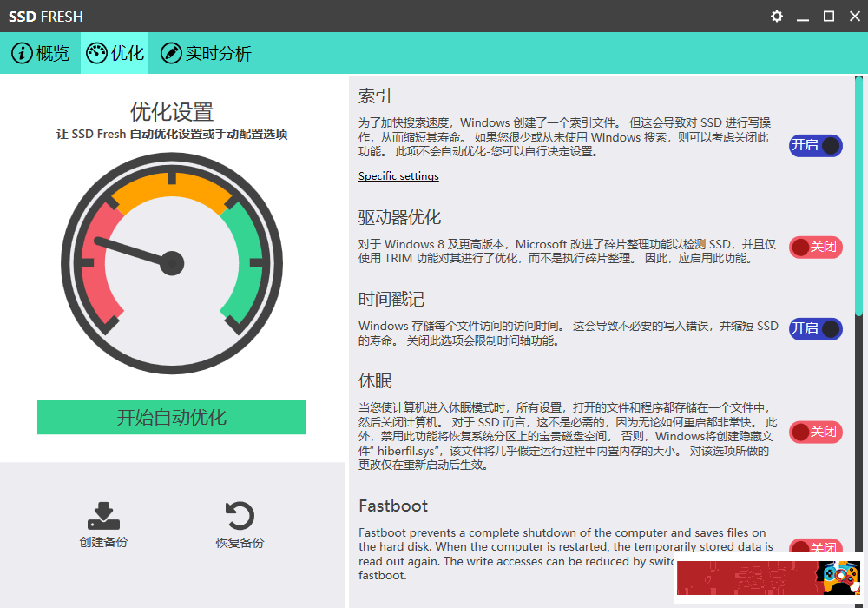
Task: Click the 优化 gauge icon
Action: point(97,53)
